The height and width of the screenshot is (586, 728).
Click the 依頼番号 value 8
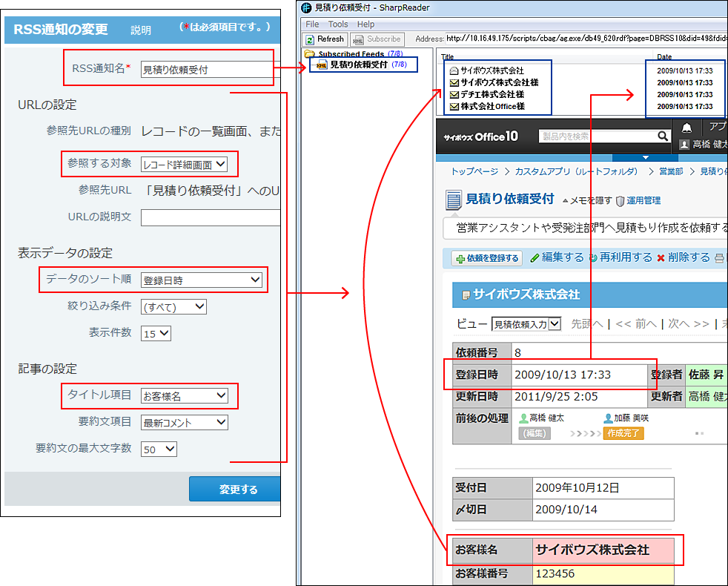[517, 353]
